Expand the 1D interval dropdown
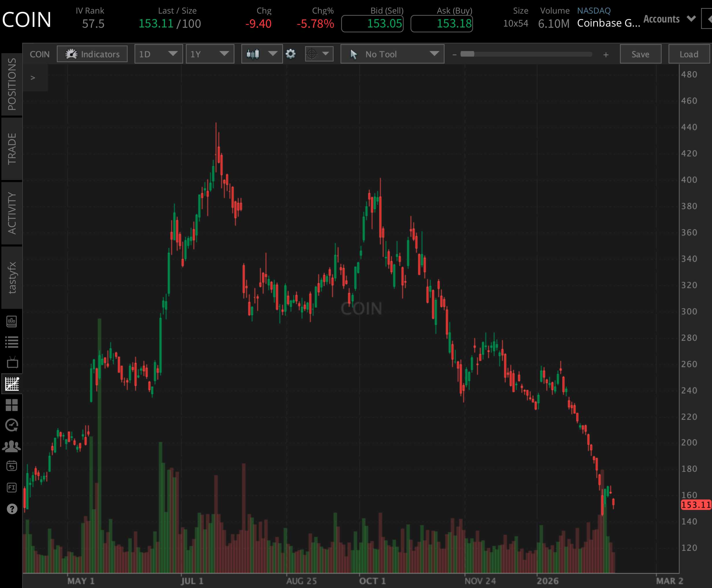The height and width of the screenshot is (588, 712). click(x=158, y=54)
